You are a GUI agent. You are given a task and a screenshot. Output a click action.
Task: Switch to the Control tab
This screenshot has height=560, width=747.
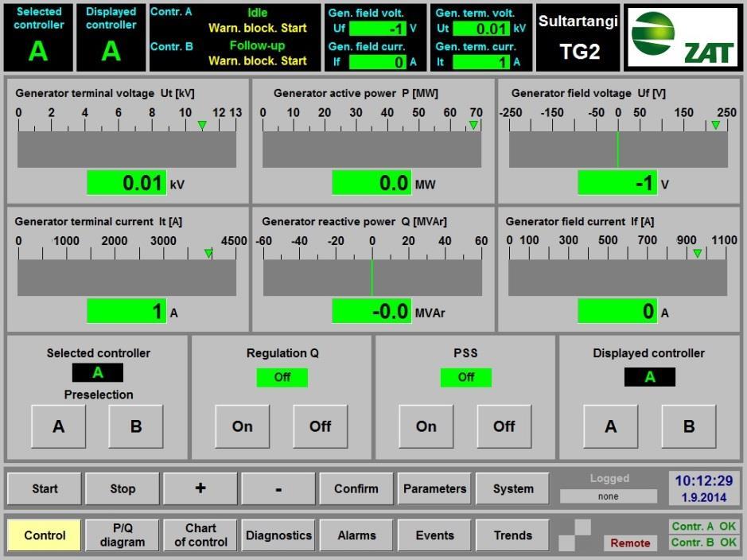tap(45, 535)
